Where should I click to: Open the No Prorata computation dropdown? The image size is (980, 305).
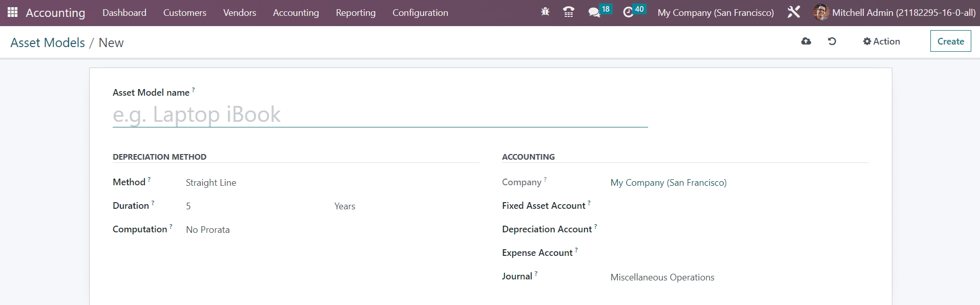point(256,230)
